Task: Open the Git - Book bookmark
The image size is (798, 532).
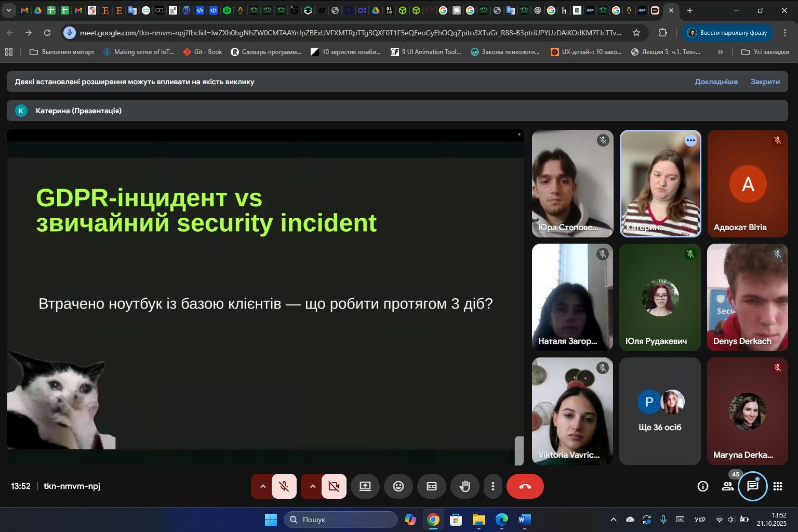Action: (203, 52)
